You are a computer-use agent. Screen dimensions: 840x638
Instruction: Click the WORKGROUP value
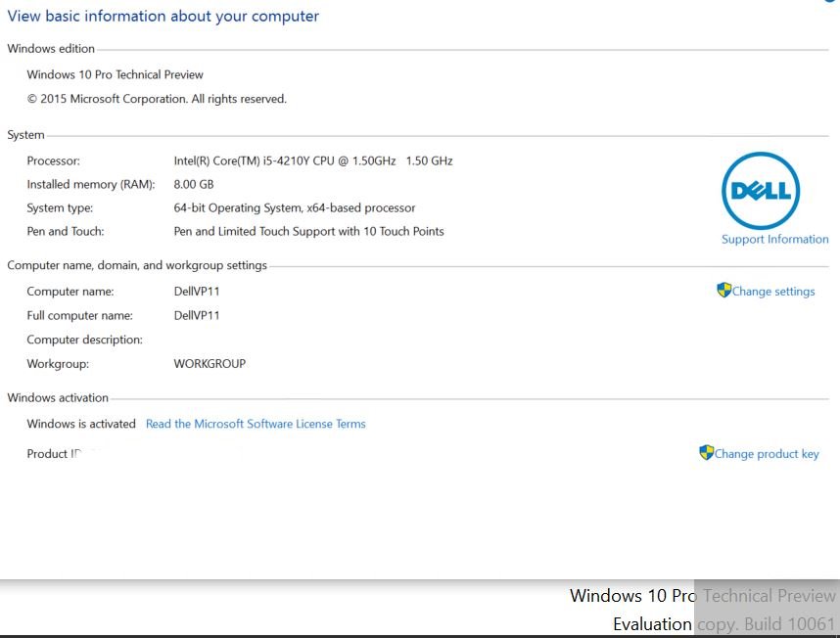click(210, 364)
